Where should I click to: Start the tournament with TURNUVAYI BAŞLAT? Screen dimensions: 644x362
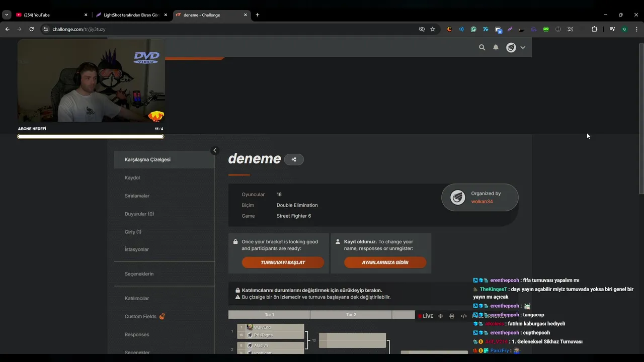point(283,262)
